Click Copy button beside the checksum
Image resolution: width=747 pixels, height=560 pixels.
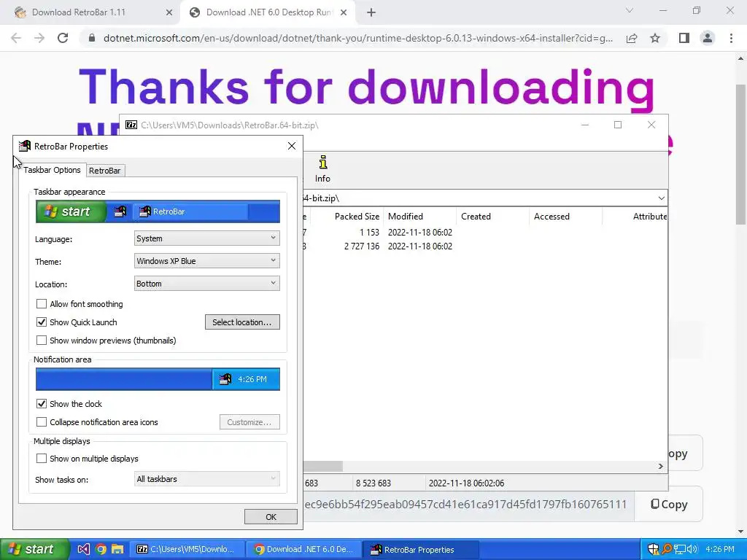(x=669, y=505)
